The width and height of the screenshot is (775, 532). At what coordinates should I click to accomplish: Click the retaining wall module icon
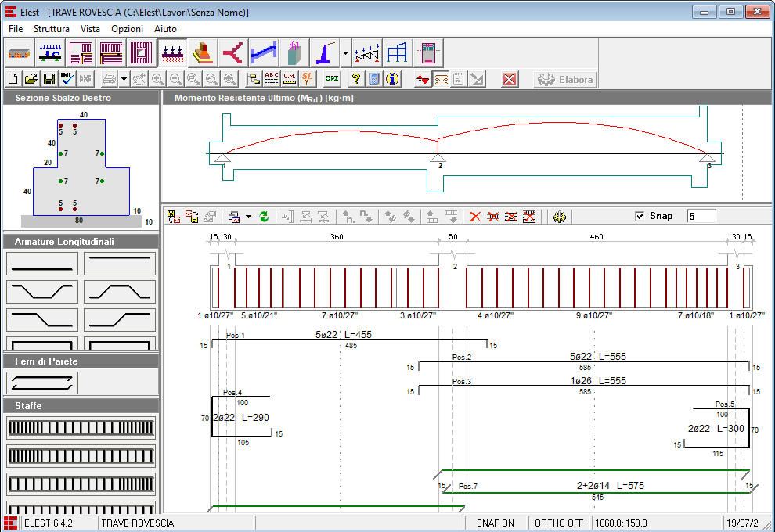(x=325, y=52)
